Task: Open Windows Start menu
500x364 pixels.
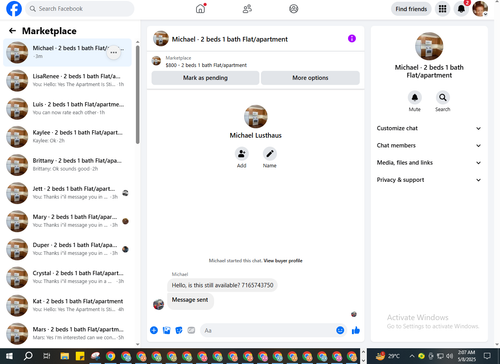Action: point(9,356)
